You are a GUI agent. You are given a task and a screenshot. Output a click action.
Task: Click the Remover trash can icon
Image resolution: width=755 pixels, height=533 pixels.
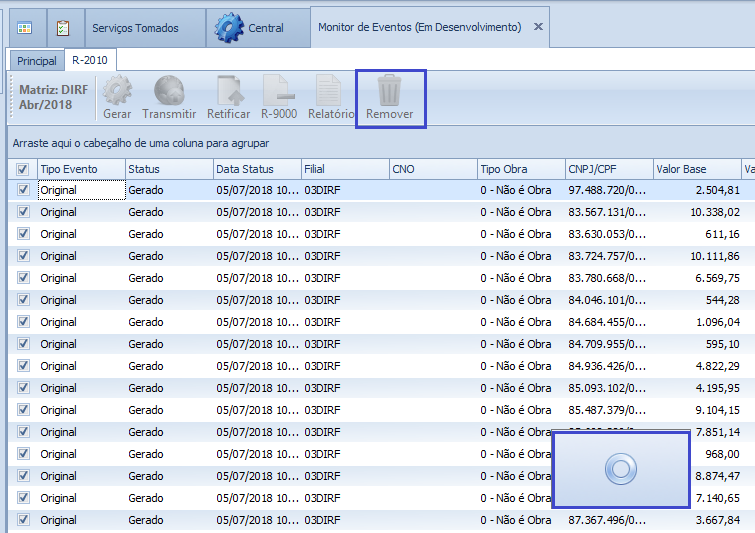click(389, 92)
